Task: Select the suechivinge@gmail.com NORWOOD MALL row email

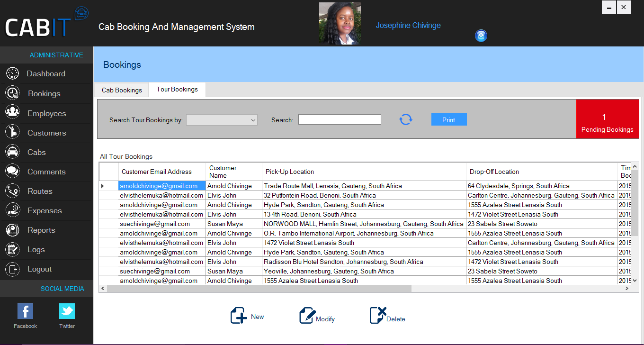Action: pos(162,224)
